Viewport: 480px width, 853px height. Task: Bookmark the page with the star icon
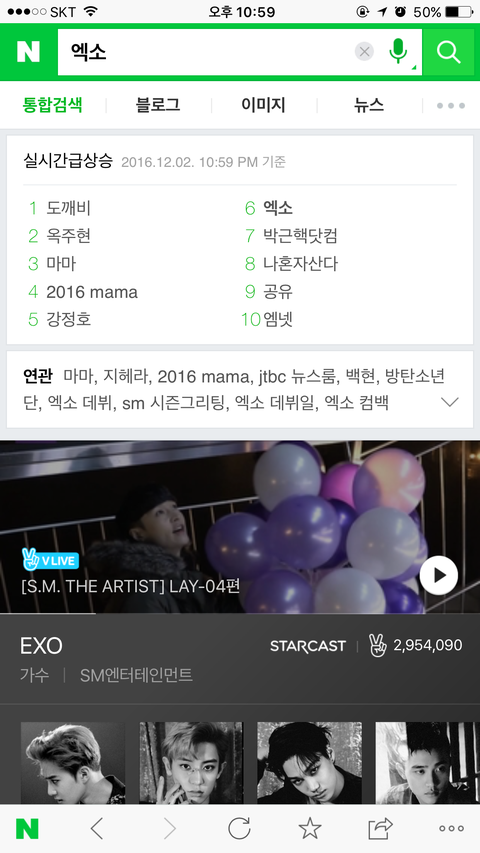[x=310, y=829]
